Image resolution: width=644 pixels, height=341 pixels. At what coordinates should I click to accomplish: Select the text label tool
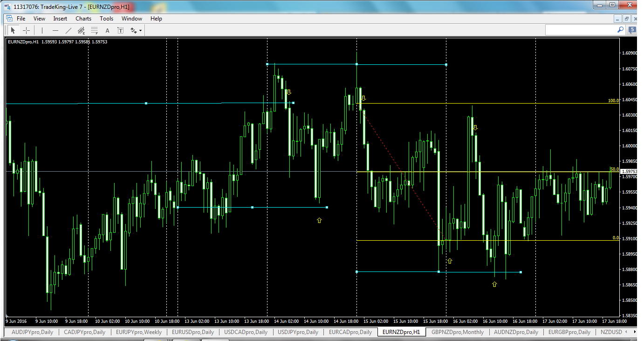(120, 30)
